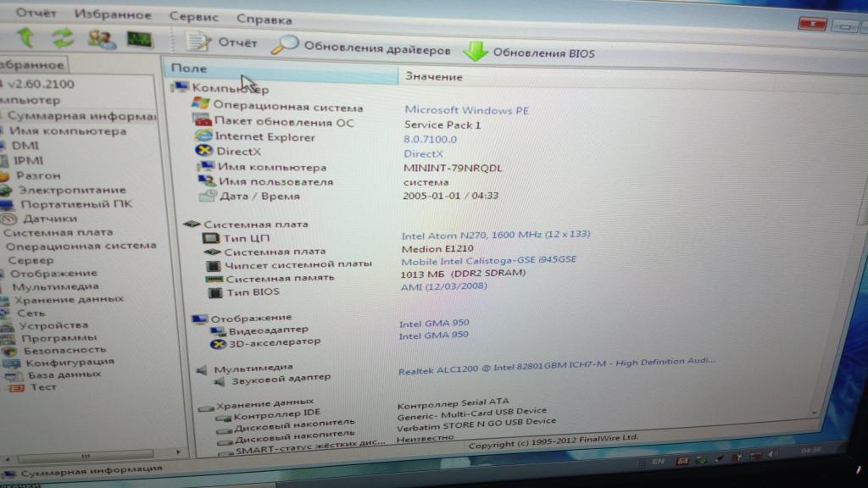This screenshot has width=868, height=488.
Task: Click the 8.0.7100.0 Internet Explorer link
Action: click(430, 140)
